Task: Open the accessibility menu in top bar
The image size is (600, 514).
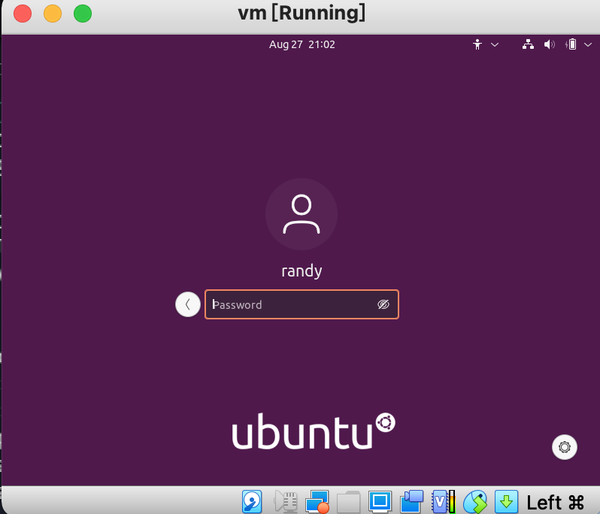Action: (485, 45)
